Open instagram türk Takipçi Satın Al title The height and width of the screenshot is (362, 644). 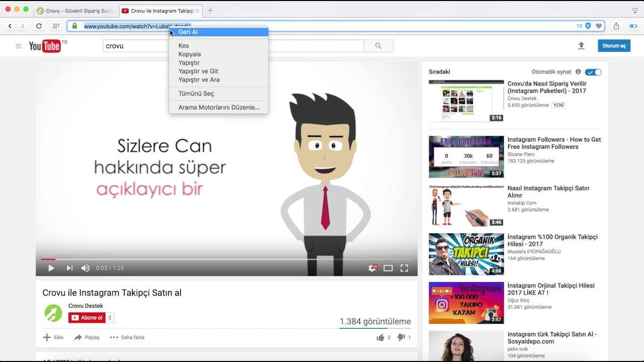[552, 338]
